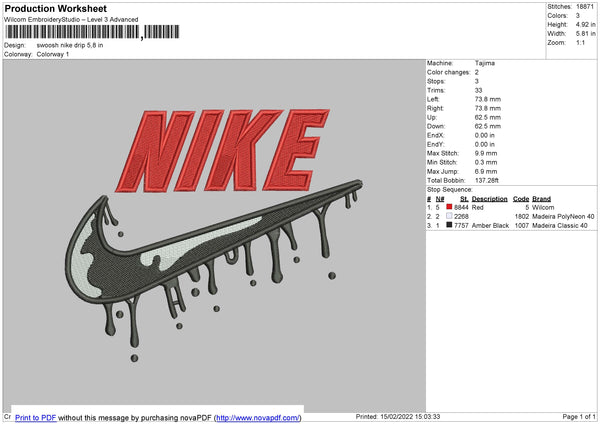
Task: Click the printed date 15/02/2022 15:03:33
Action: pos(410,416)
